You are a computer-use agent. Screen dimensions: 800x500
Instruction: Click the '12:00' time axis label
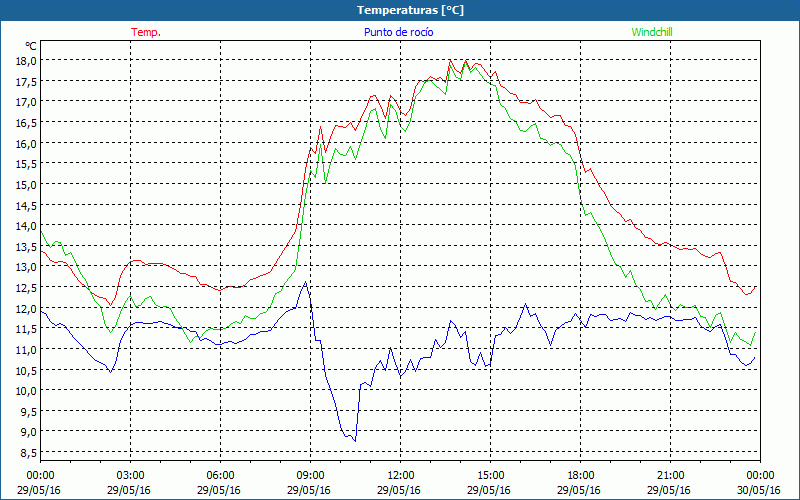[x=401, y=476]
